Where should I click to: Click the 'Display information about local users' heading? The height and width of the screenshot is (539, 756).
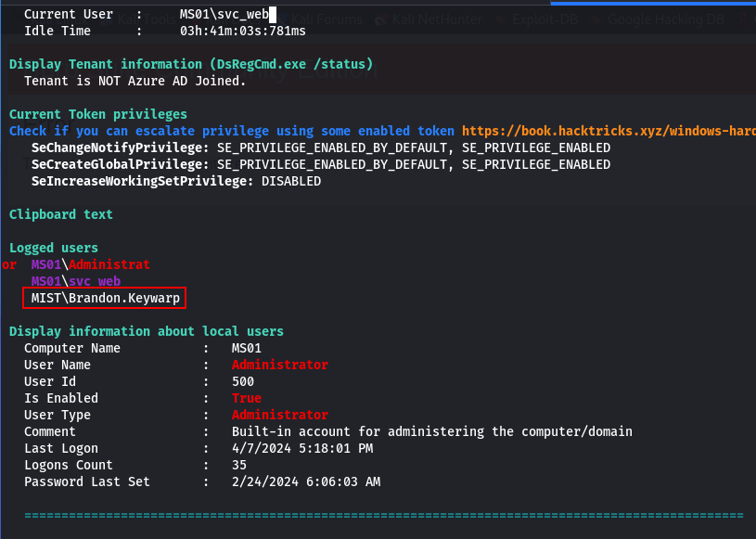coord(146,332)
